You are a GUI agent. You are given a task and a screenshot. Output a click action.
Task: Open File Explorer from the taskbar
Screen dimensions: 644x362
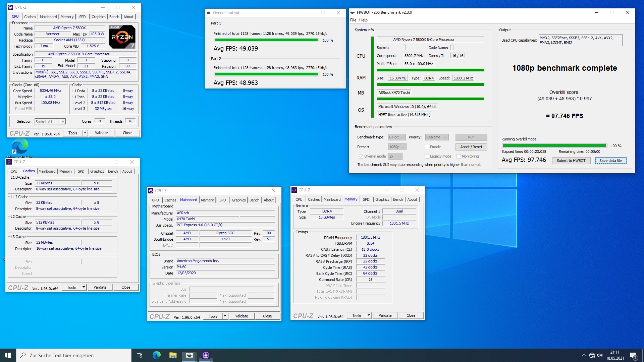173,355
